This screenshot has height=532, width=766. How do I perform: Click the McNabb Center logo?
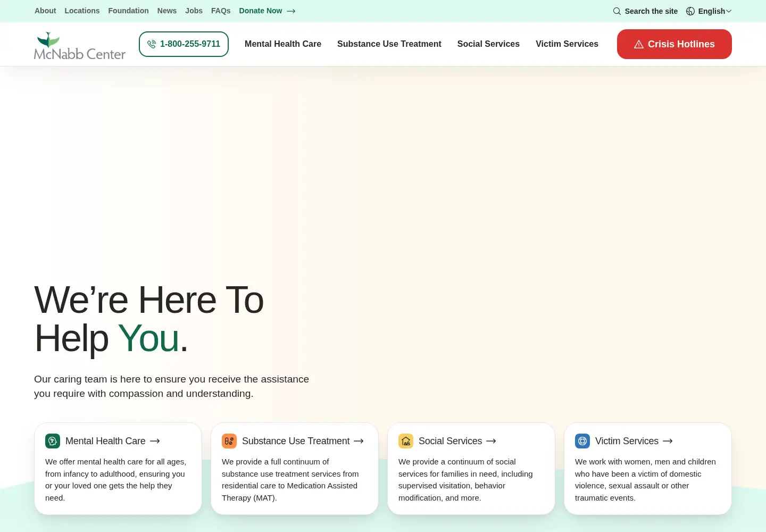coord(80,46)
